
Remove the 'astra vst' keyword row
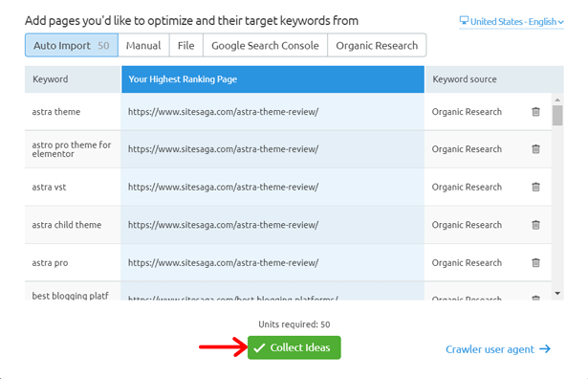(x=535, y=187)
